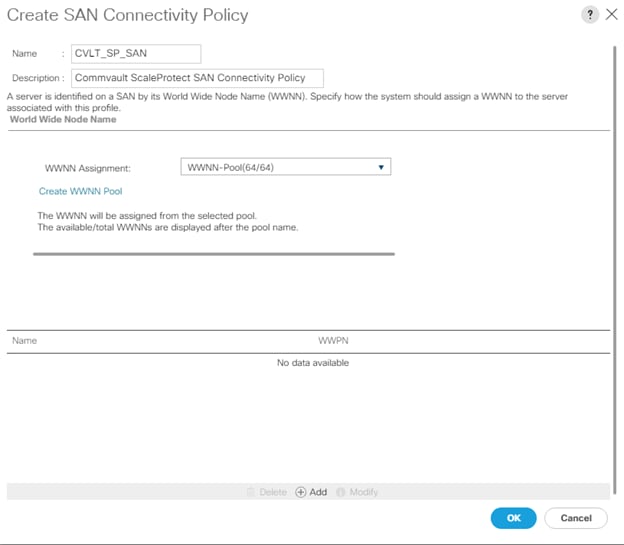Sort by the WWPN column header
624x545 pixels.
333,341
